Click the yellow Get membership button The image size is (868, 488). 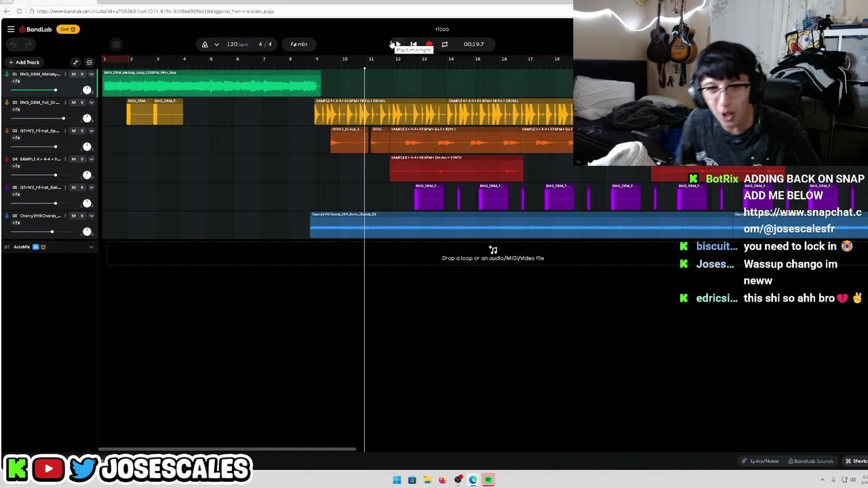pos(68,29)
